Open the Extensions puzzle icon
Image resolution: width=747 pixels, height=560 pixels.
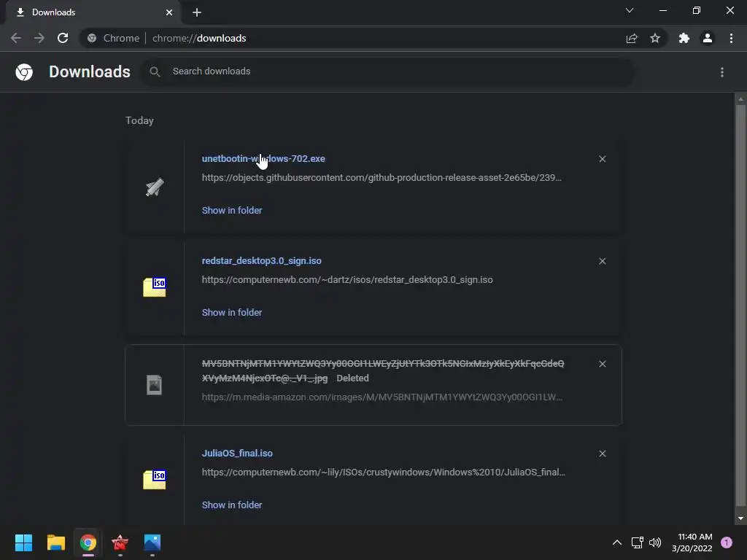[x=684, y=38]
